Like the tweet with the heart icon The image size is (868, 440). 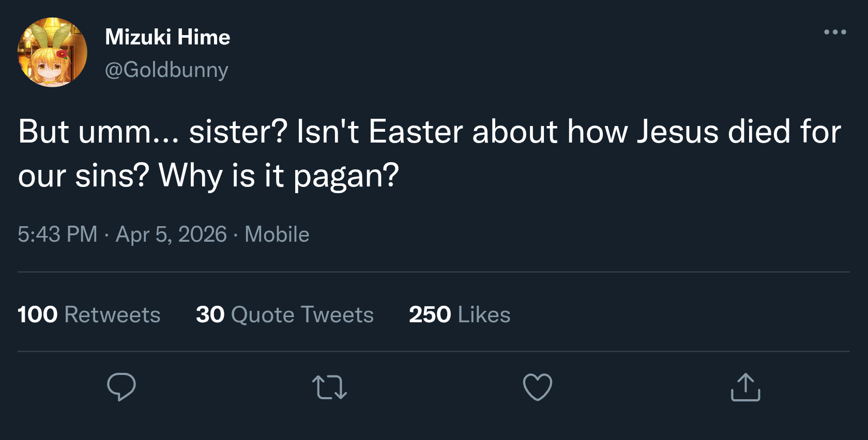coord(538,387)
